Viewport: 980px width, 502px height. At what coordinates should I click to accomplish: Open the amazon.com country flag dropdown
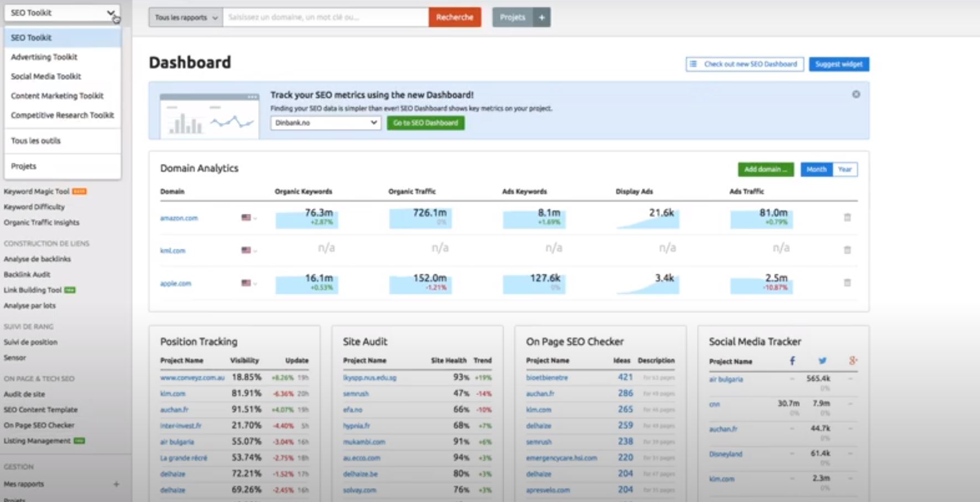249,218
